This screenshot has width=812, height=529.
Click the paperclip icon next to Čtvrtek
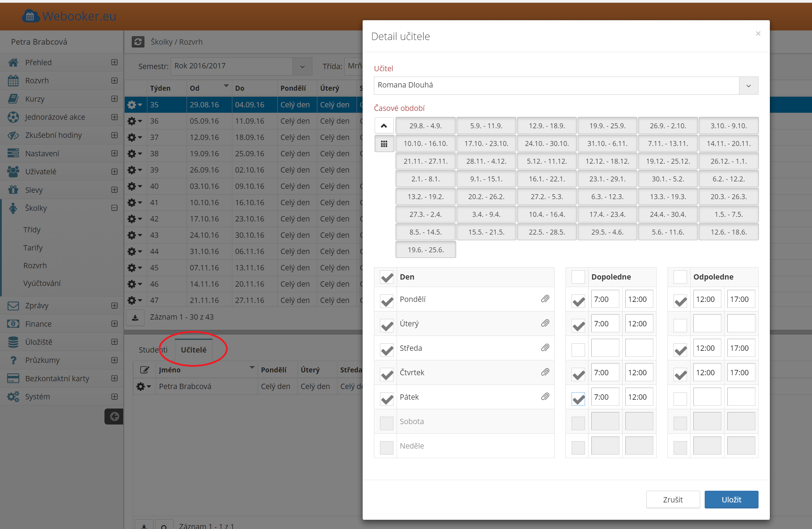(x=545, y=372)
